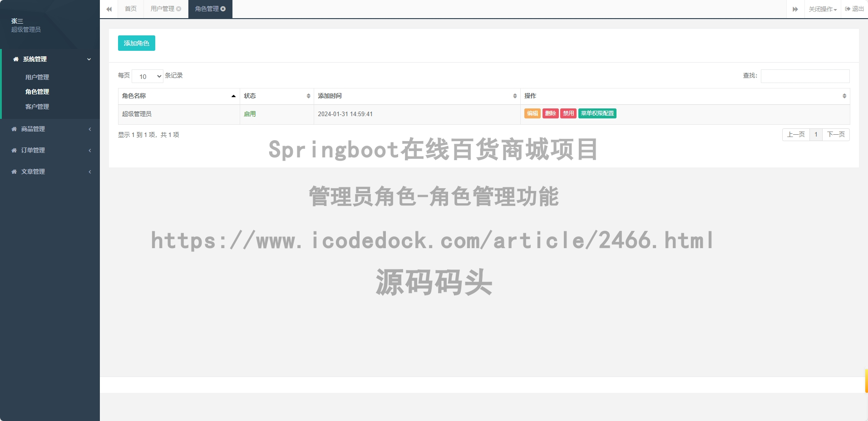Image resolution: width=868 pixels, height=421 pixels.
Task: Click the 显示 1 到 1 项 info text
Action: (148, 135)
